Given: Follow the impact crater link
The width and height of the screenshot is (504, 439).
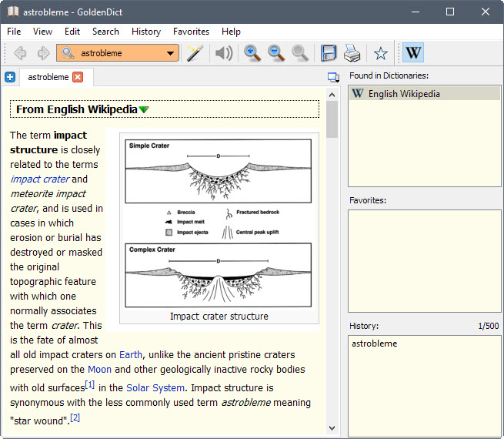Looking at the screenshot, I should 40,179.
